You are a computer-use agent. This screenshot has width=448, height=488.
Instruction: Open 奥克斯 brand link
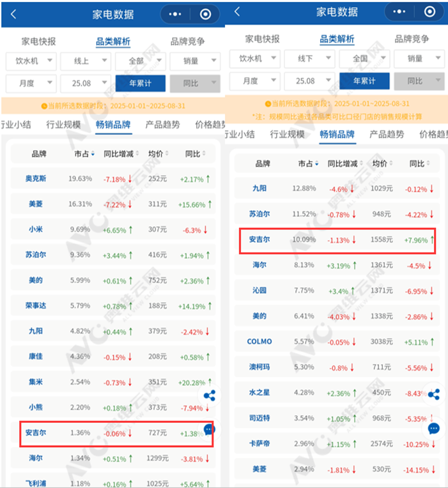coord(35,178)
